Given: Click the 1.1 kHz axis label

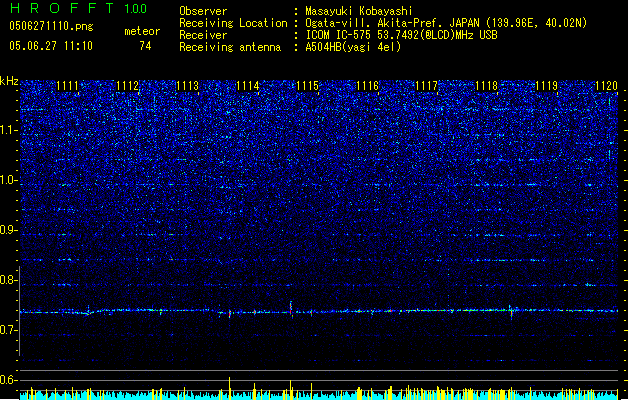Looking at the screenshot, I should pyautogui.click(x=8, y=130).
